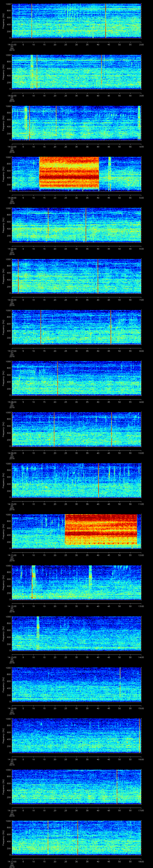
Task: Click the spectrogram panel starting at 14:01:00
Action: click(x=77, y=21)
